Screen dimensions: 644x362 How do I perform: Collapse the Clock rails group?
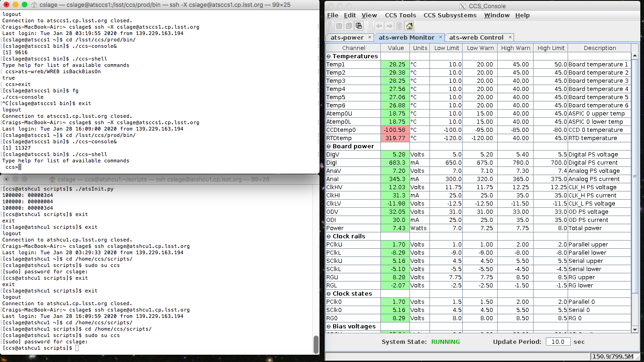[329, 236]
